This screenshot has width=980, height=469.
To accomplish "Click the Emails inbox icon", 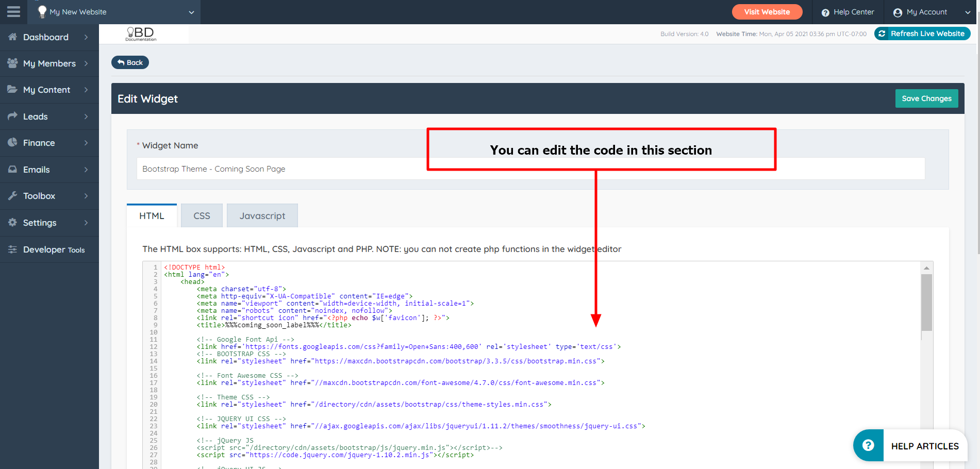I will pyautogui.click(x=12, y=169).
